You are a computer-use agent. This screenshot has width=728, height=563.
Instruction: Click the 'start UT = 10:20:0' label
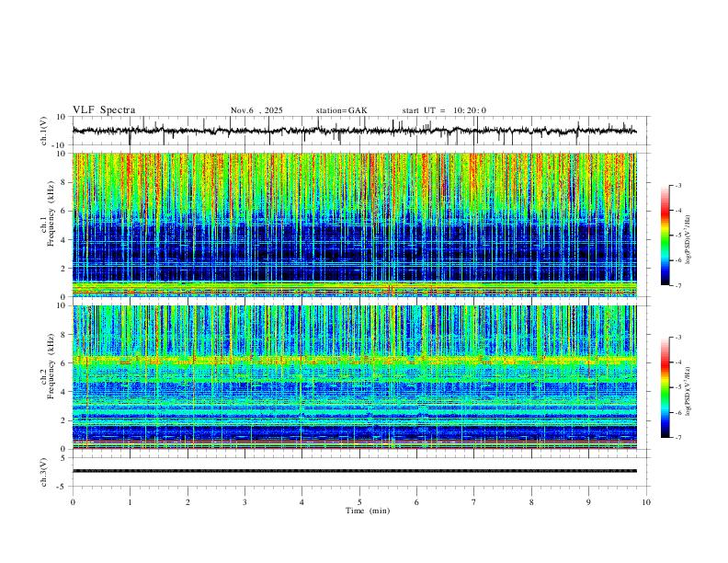pyautogui.click(x=444, y=110)
